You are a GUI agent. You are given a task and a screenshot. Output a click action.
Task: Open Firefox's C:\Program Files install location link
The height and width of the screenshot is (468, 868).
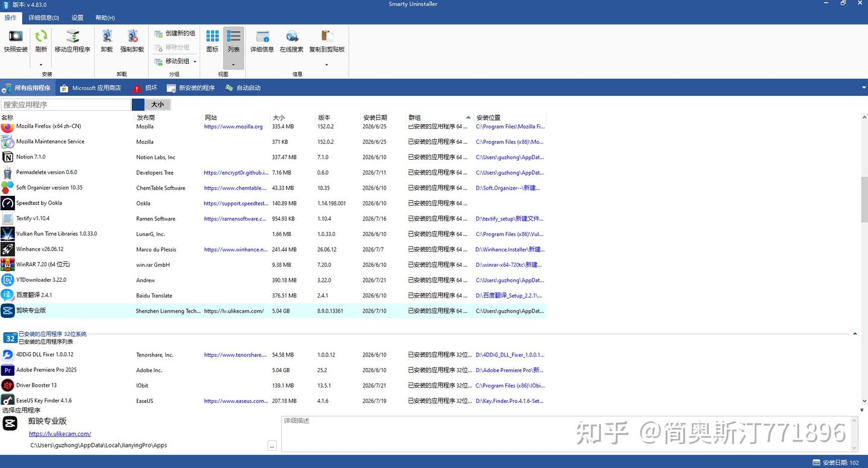[x=510, y=127]
